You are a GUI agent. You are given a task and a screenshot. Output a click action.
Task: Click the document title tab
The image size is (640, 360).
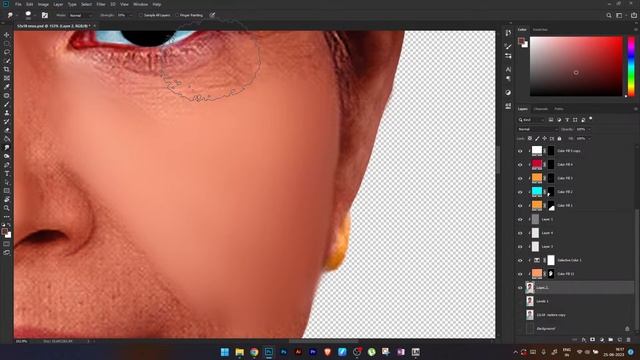(x=53, y=26)
